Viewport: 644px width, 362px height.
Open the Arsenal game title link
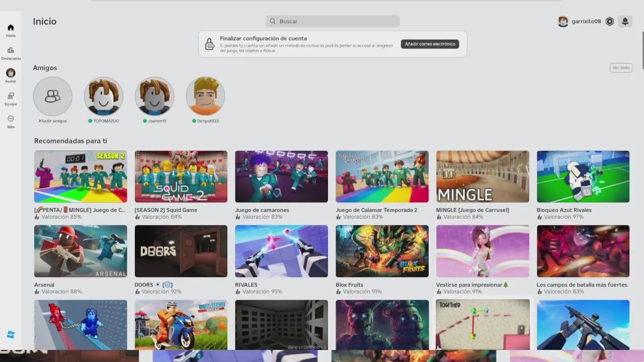click(44, 285)
